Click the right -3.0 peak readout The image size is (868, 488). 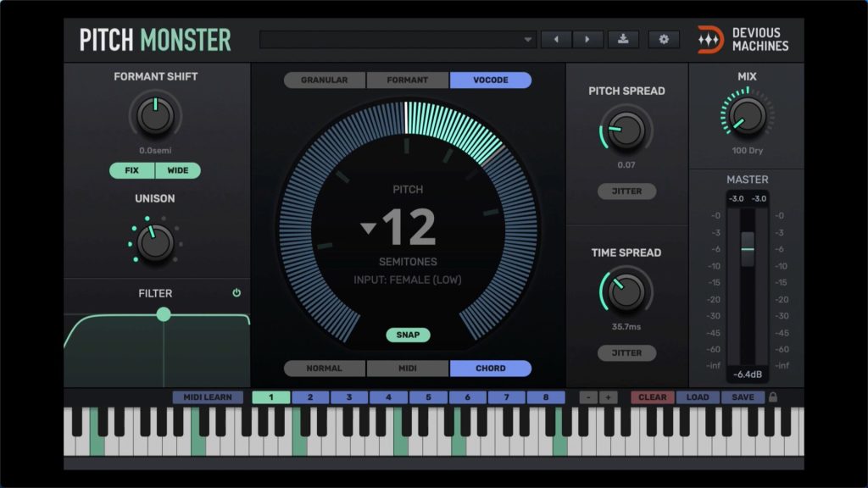coord(759,198)
